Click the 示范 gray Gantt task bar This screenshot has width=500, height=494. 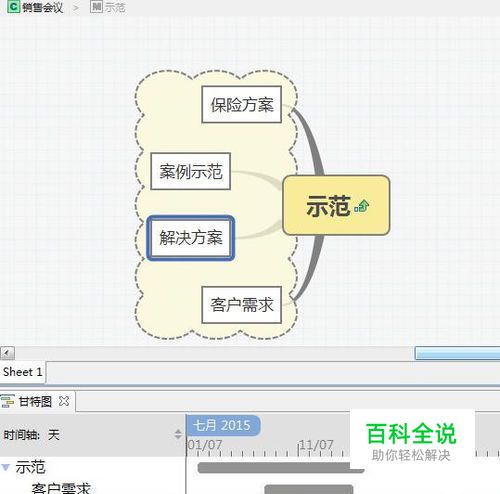pos(281,468)
